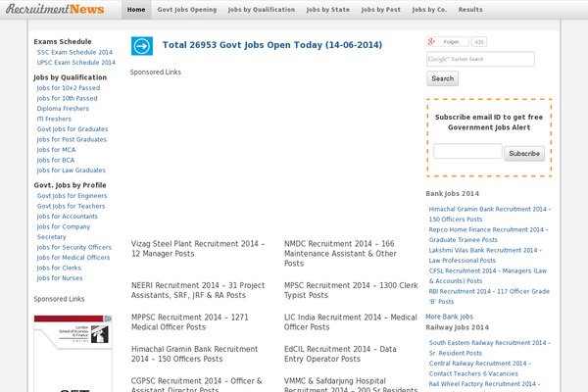Open Jobs for Post Graduates link
This screenshot has width=588, height=392.
[72, 139]
